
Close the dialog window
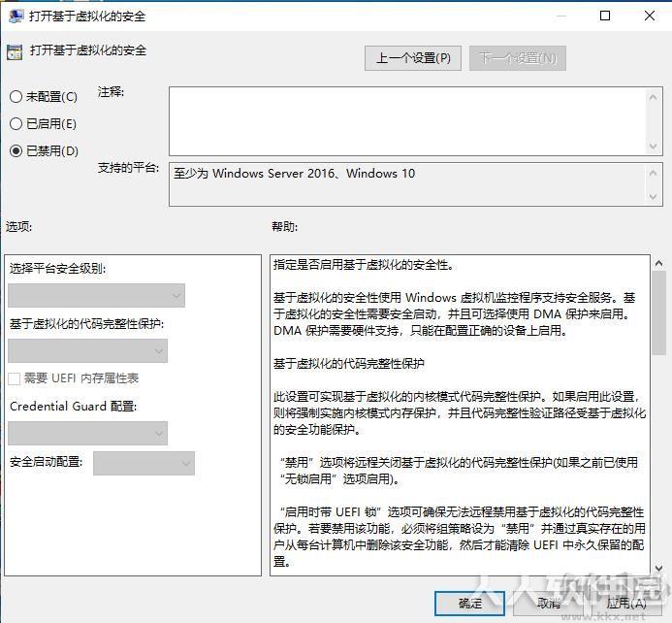click(x=650, y=16)
